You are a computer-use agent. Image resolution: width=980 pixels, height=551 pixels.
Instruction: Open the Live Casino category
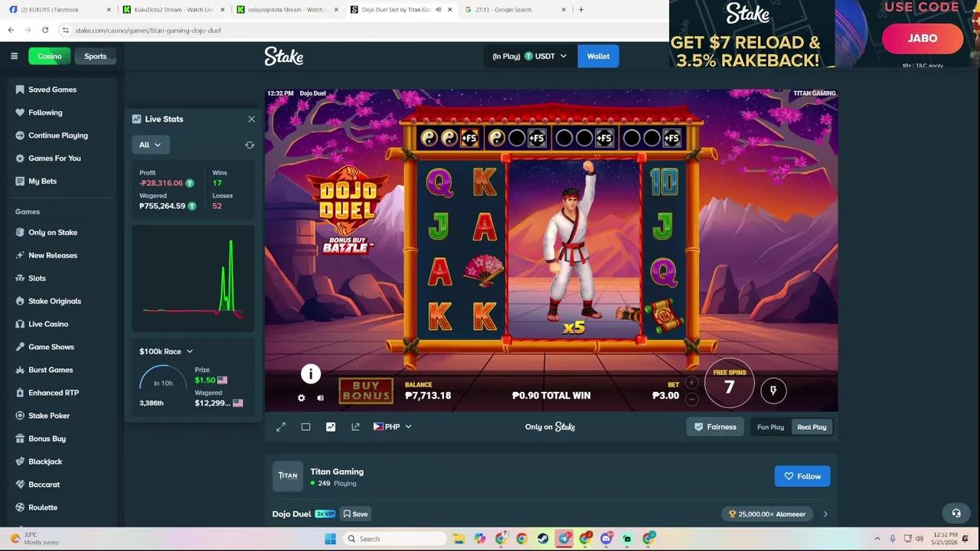(48, 324)
